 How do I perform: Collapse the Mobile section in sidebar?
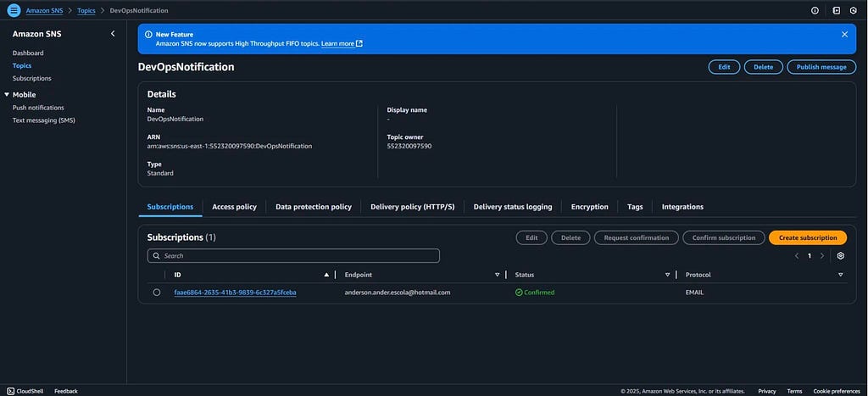7,95
